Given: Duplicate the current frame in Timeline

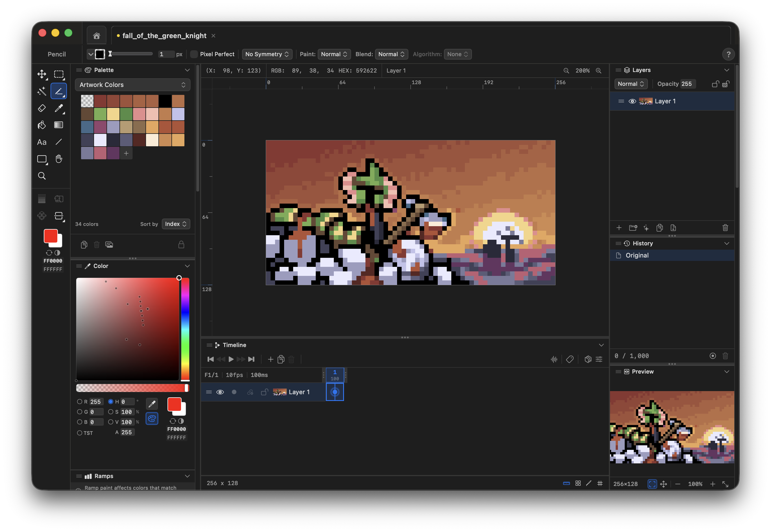Looking at the screenshot, I should coord(281,359).
